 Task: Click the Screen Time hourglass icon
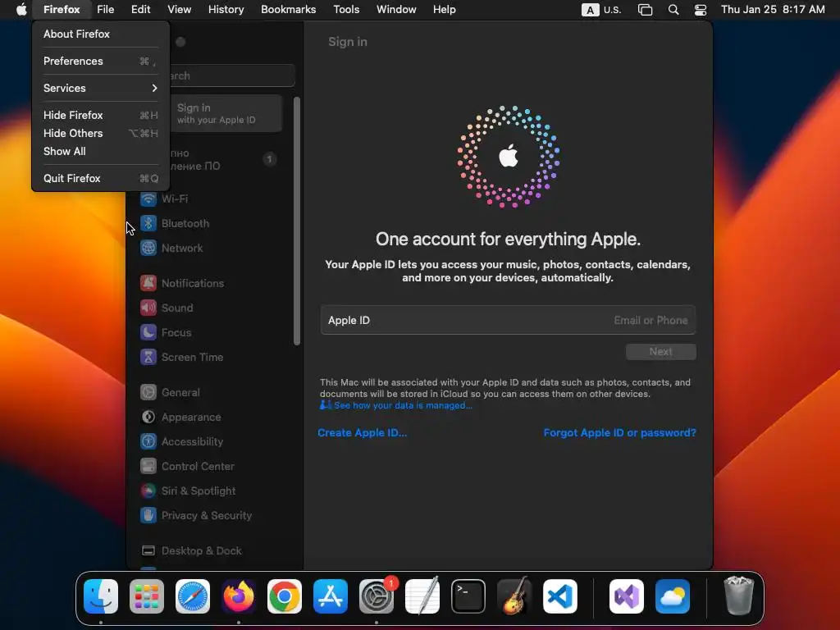coord(148,358)
